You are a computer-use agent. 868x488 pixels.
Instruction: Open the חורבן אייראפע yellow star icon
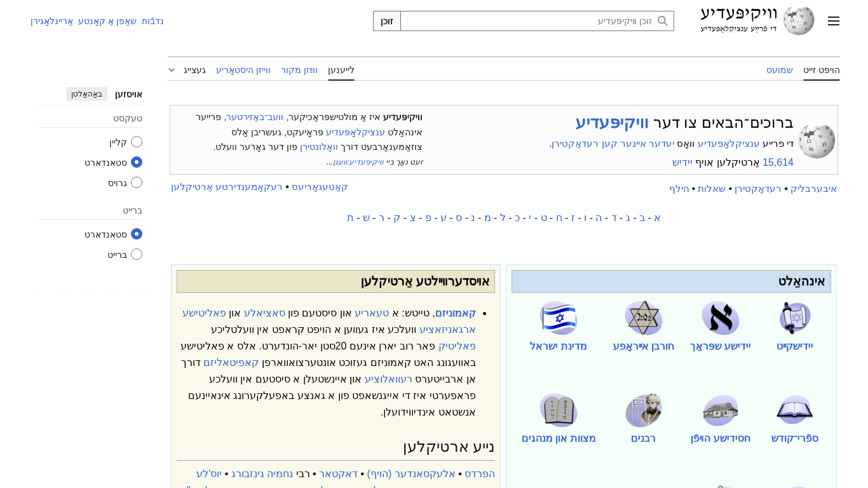pos(644,318)
